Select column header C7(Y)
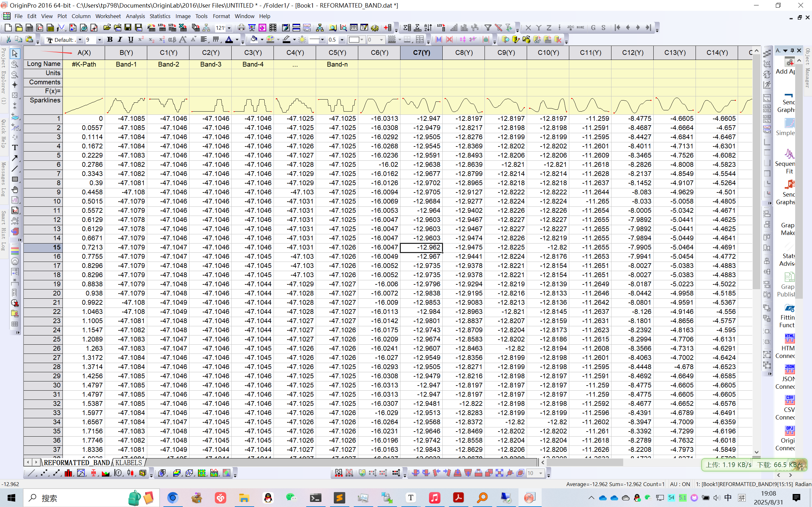This screenshot has width=812, height=507. tap(421, 53)
